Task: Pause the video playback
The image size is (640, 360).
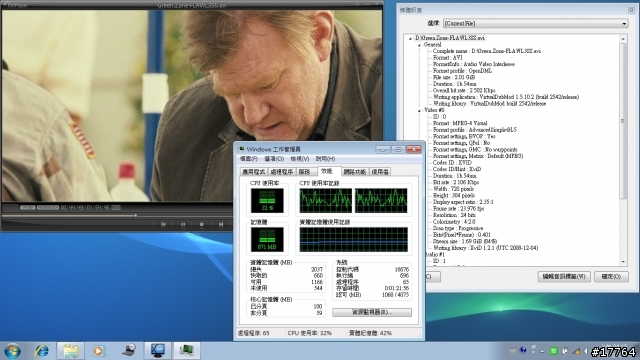Action: [183, 224]
